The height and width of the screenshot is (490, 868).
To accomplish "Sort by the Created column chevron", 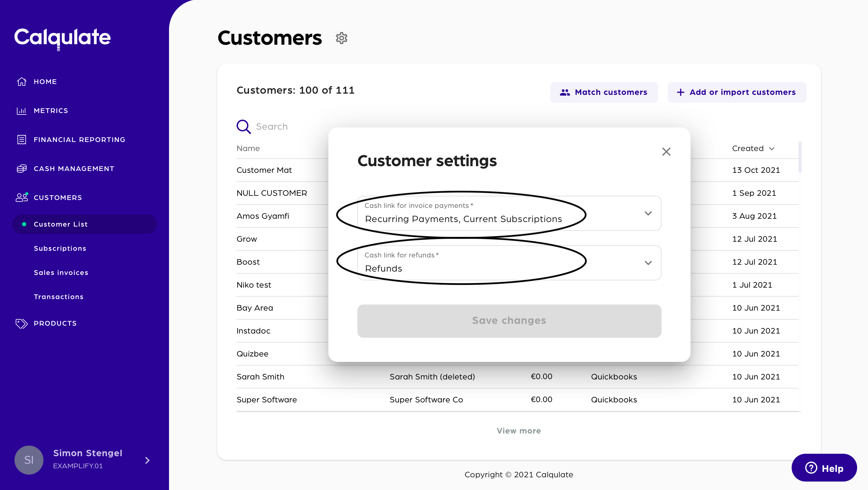I will click(772, 149).
